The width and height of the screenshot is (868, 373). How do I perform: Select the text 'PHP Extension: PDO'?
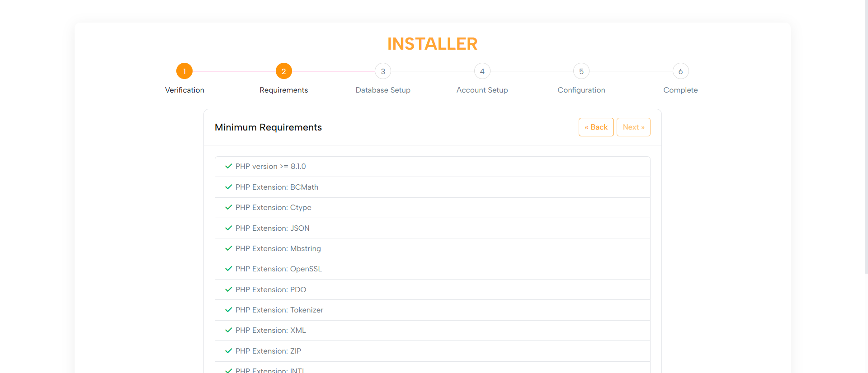[271, 289]
